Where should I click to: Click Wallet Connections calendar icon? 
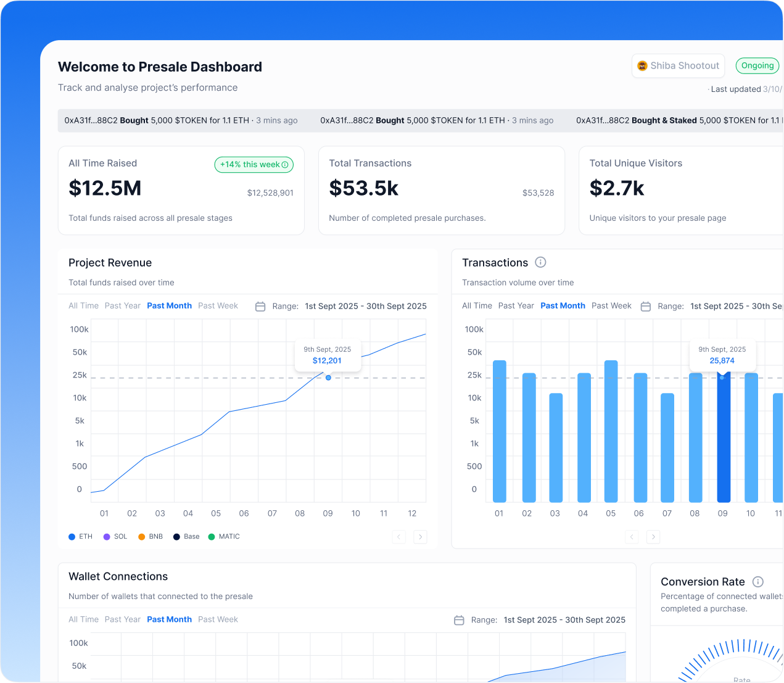pos(459,620)
